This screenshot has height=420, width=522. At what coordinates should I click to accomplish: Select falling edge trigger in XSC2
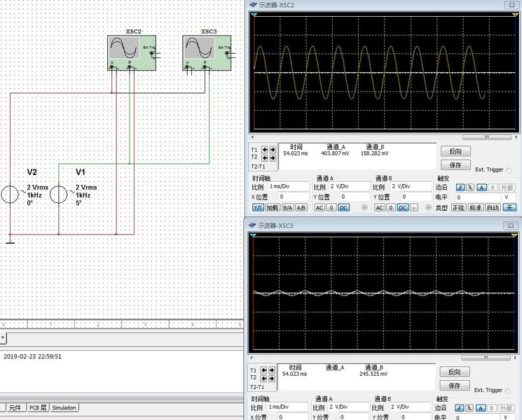pos(471,188)
